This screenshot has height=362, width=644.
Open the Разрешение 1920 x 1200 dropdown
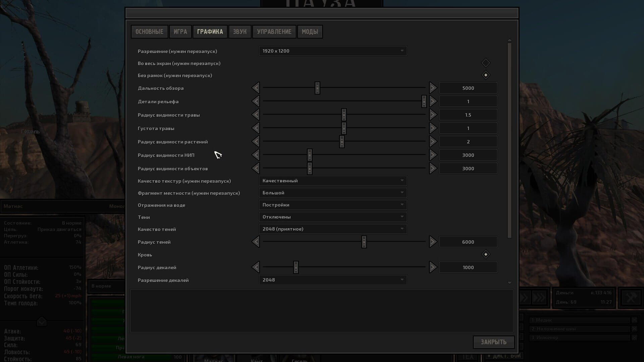(333, 51)
